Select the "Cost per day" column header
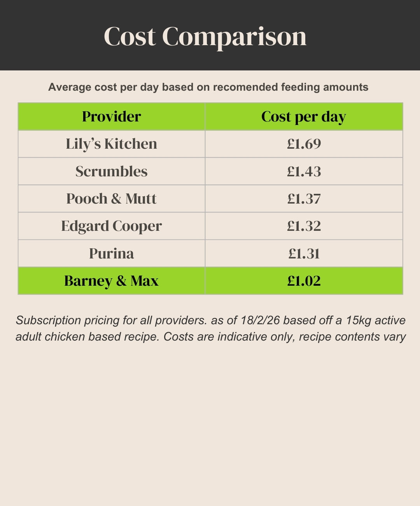420x506 pixels. pos(303,116)
